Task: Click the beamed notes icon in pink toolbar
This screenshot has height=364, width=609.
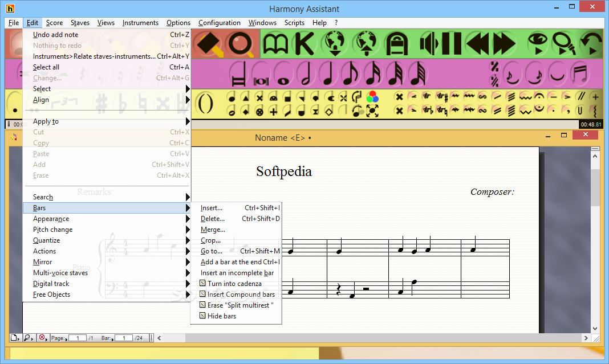Action: pos(580,73)
